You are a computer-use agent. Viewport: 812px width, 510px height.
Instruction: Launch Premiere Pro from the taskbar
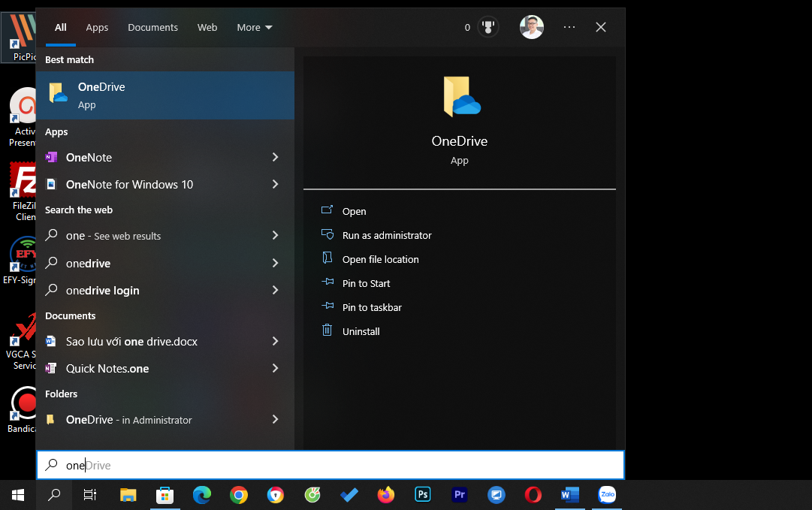coord(460,495)
